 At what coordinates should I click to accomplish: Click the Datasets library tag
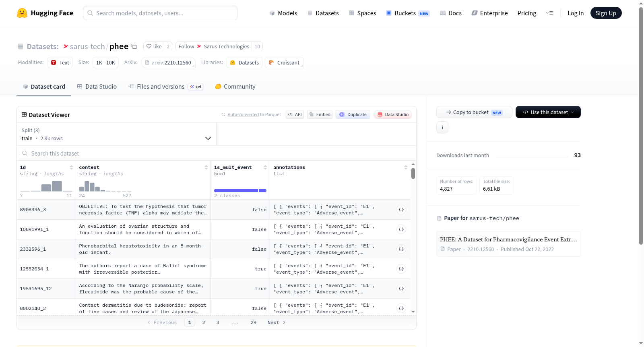coord(244,62)
